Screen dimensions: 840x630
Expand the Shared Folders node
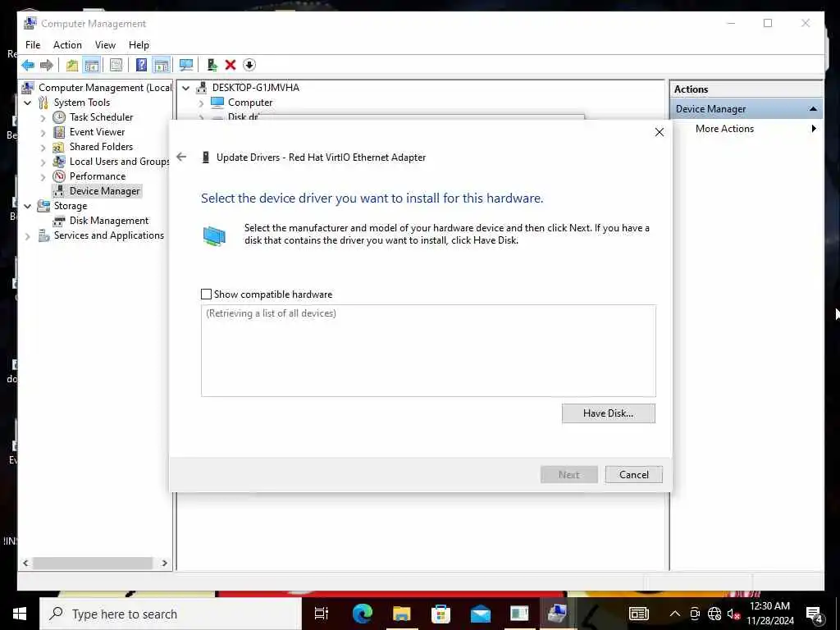pyautogui.click(x=43, y=147)
